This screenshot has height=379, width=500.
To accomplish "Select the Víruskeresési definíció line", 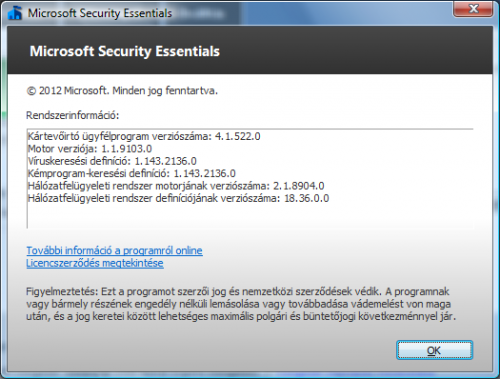I will tap(112, 161).
